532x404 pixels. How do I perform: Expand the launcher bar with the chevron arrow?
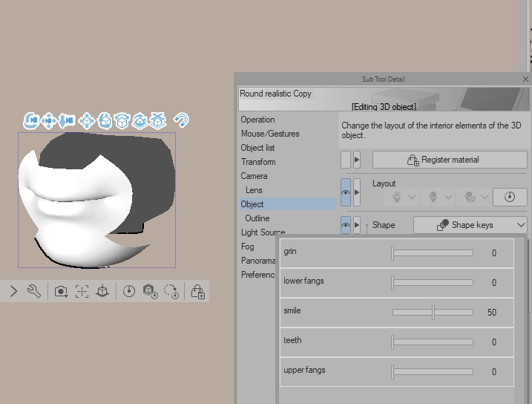(x=13, y=291)
